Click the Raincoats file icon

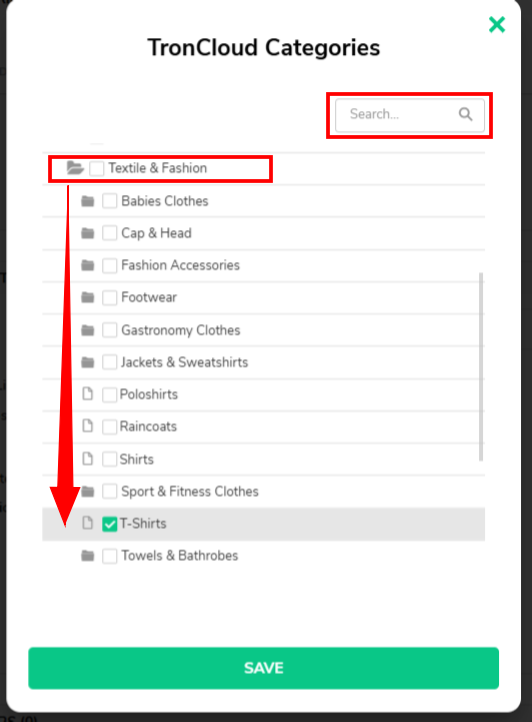coord(88,426)
